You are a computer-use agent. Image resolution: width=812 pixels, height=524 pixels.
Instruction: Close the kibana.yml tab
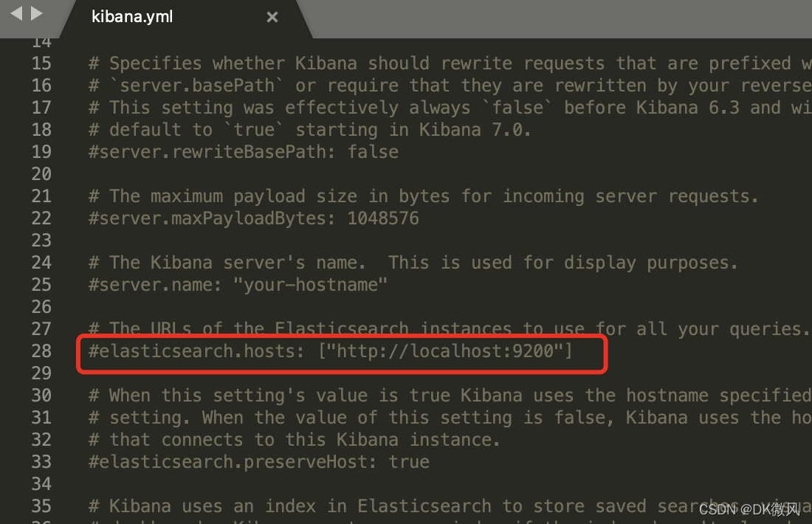272,16
